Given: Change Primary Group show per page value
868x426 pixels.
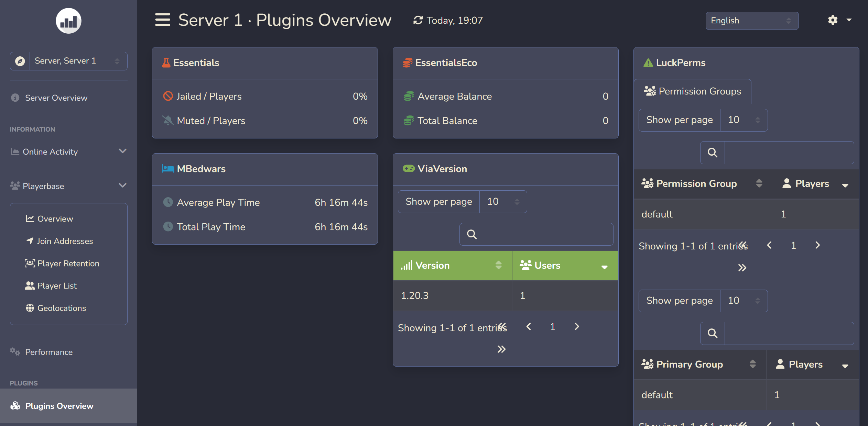Looking at the screenshot, I should 744,301.
